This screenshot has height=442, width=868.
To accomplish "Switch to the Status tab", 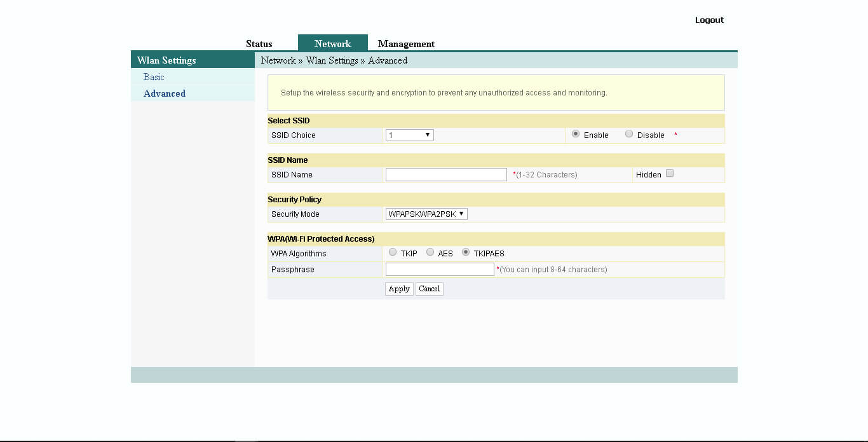I will pos(259,44).
